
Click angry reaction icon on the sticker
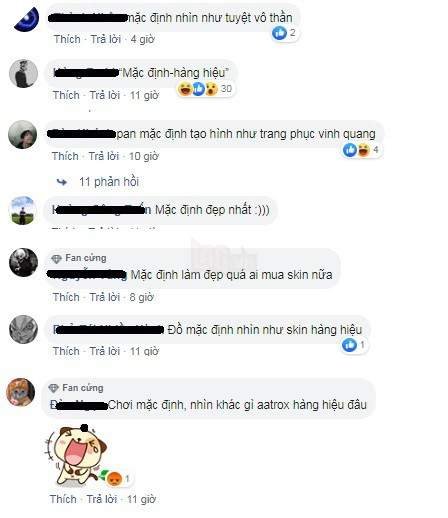point(114,479)
